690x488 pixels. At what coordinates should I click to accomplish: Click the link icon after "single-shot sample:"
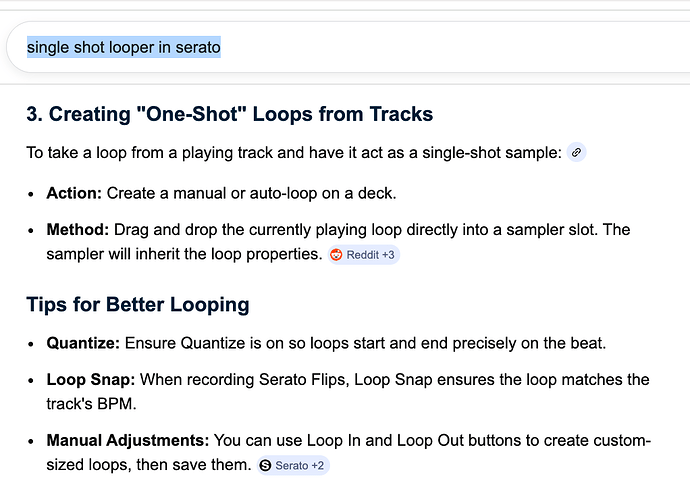(576, 153)
